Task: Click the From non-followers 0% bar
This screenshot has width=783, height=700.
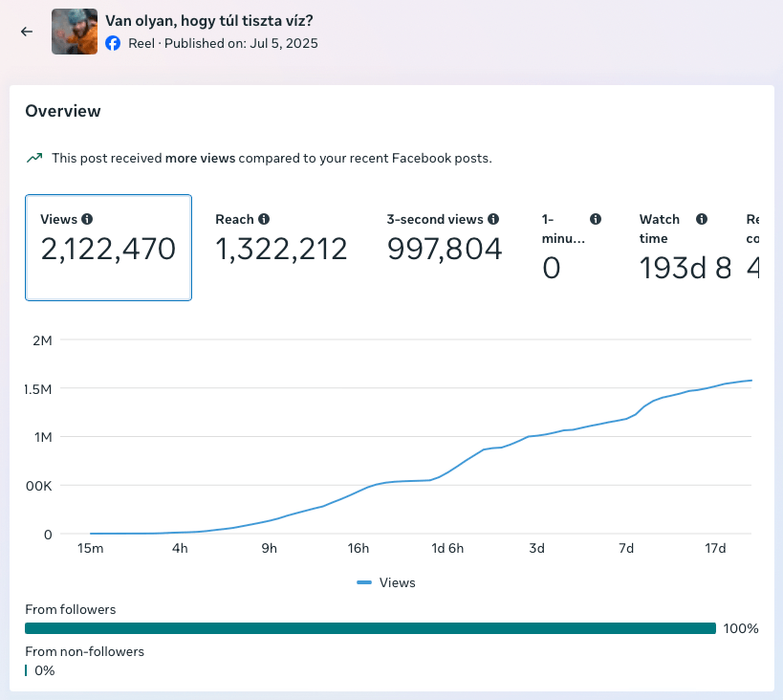Action: pyautogui.click(x=26, y=670)
